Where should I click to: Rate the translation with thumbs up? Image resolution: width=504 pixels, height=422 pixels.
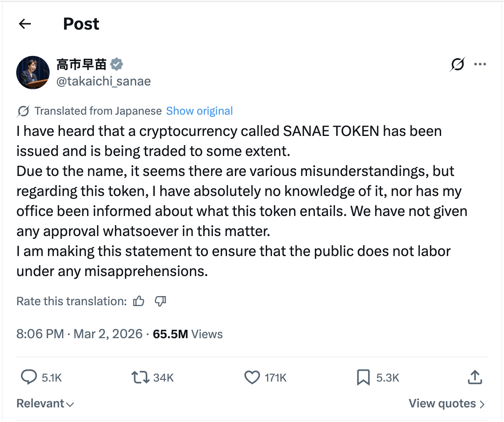tap(138, 301)
